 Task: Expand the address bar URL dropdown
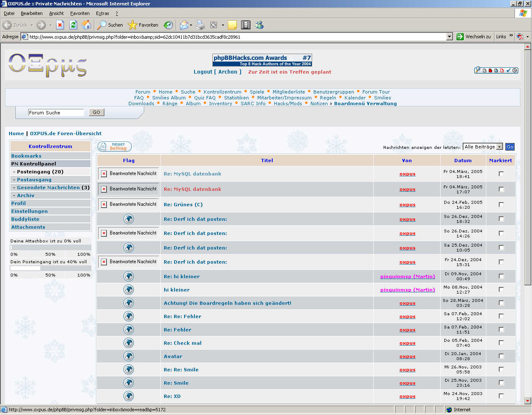pos(449,37)
